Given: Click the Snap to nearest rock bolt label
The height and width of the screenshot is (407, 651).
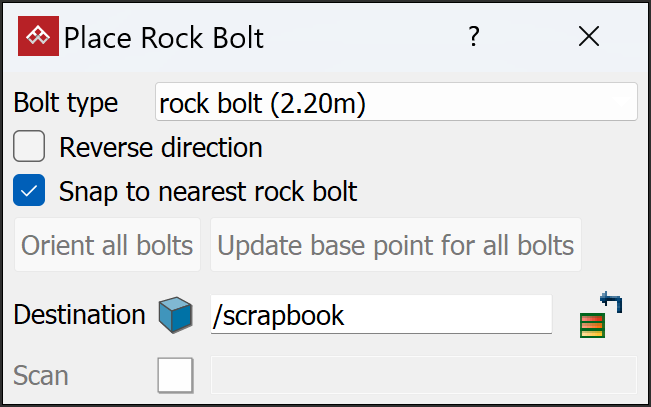Looking at the screenshot, I should point(208,190).
